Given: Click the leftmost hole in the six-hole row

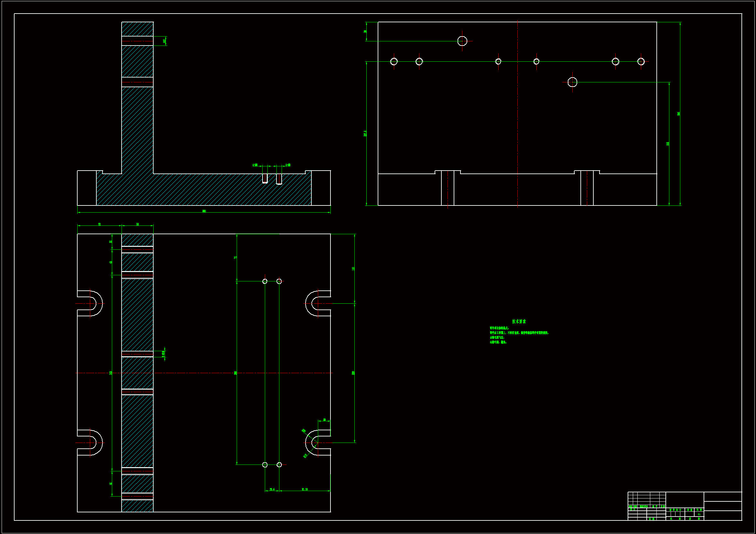Looking at the screenshot, I should [x=394, y=61].
